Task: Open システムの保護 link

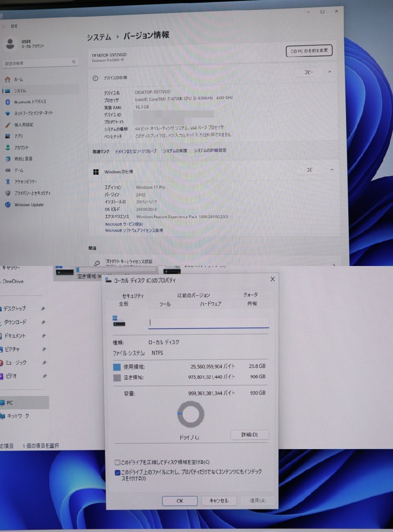Action: click(175, 151)
